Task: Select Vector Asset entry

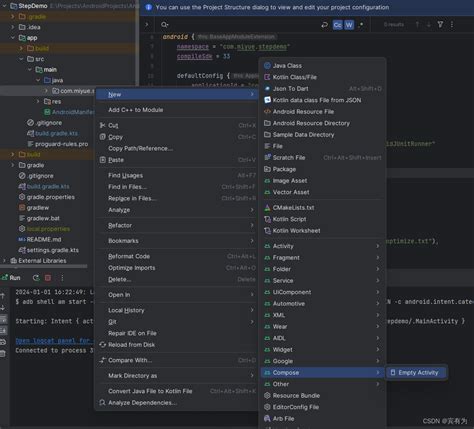Action: coord(323,192)
